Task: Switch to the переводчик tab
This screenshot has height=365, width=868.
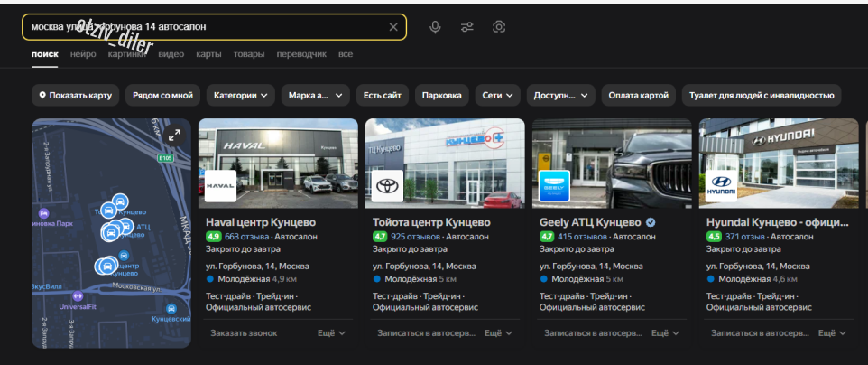Action: click(x=301, y=54)
